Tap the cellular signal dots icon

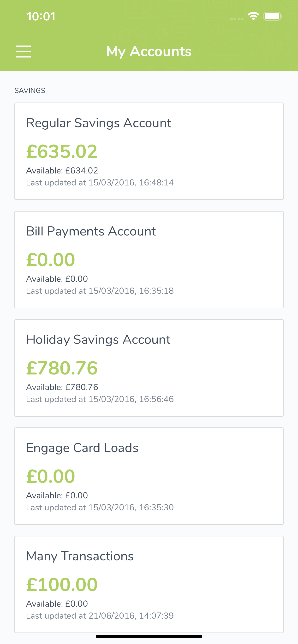(x=237, y=19)
